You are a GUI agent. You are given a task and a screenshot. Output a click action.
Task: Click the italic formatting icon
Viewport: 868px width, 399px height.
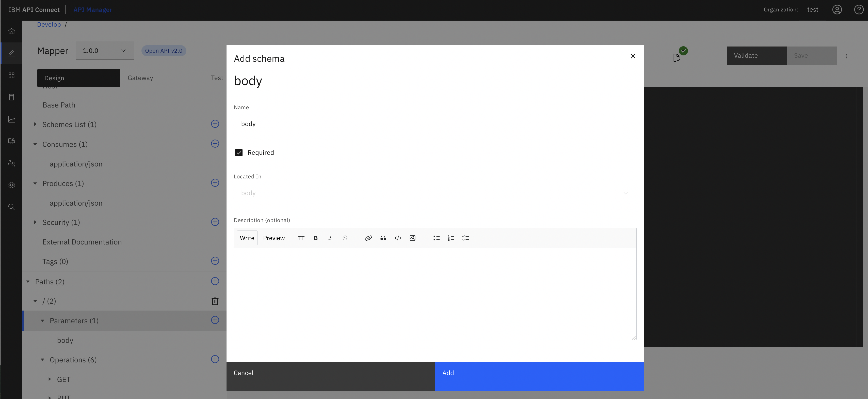tap(330, 238)
